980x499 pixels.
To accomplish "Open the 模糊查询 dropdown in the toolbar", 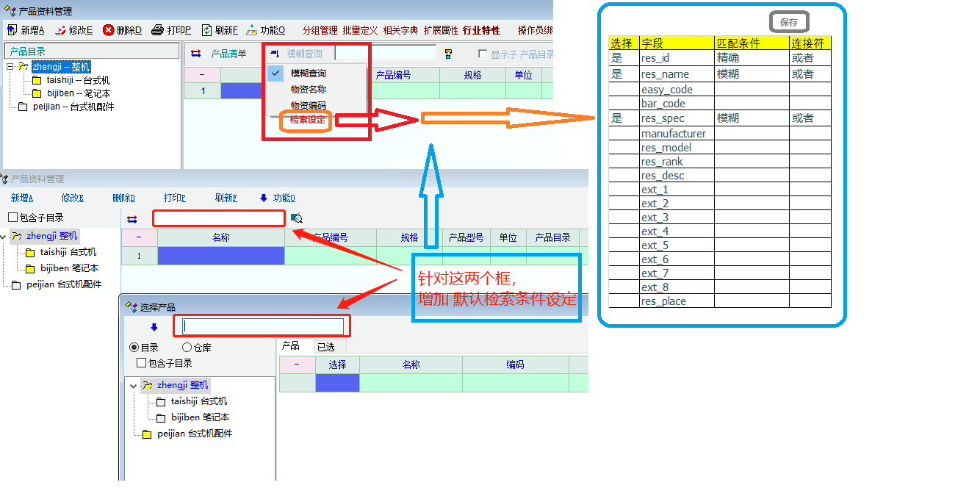I will click(x=298, y=54).
